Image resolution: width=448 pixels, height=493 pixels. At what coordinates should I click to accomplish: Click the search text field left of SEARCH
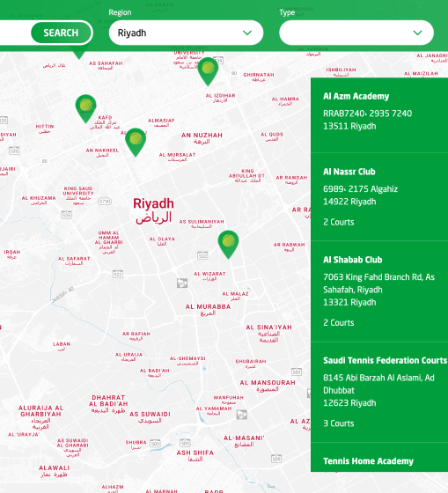[14, 33]
